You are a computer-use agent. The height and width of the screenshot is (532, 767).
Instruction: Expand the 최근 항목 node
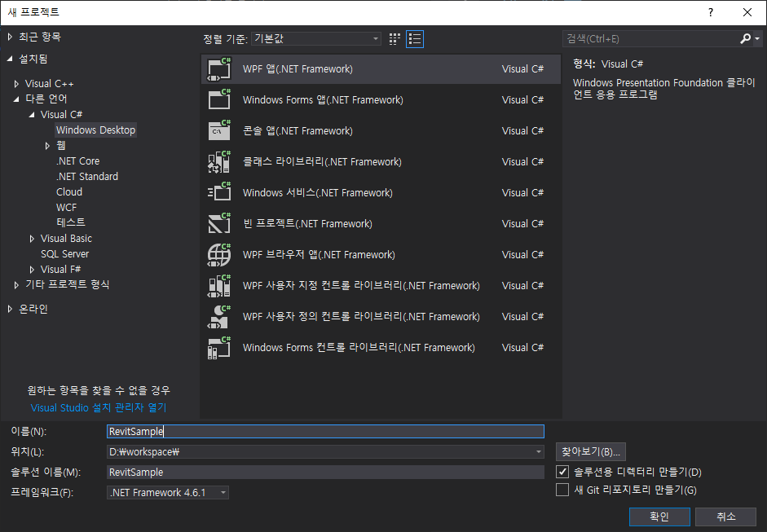click(x=10, y=37)
